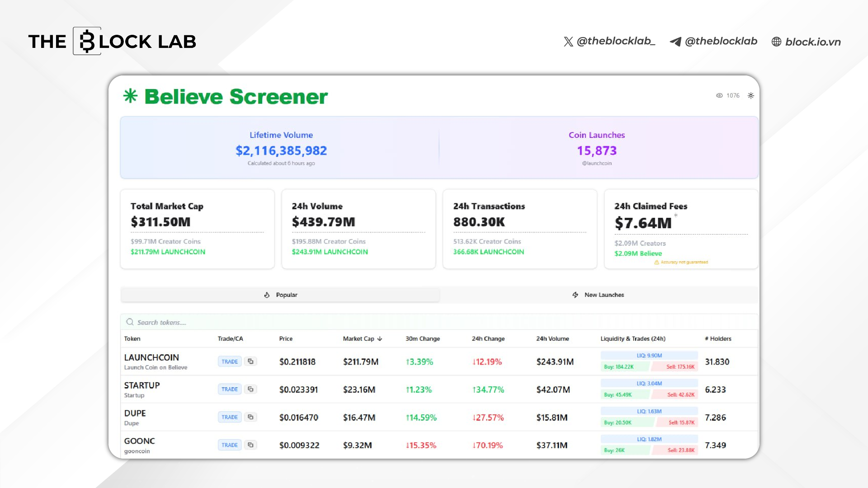The width and height of the screenshot is (868, 488).
Task: Click the accuracy warning triangle icon
Action: point(656,262)
